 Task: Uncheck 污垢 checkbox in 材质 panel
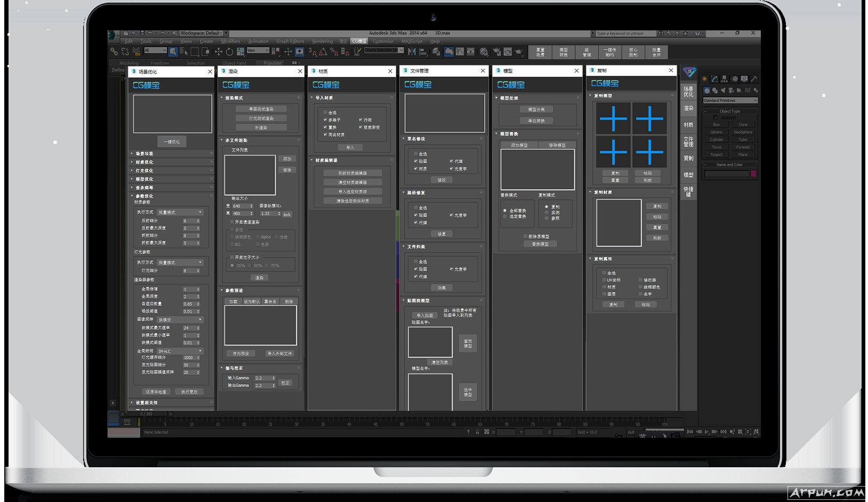point(360,120)
